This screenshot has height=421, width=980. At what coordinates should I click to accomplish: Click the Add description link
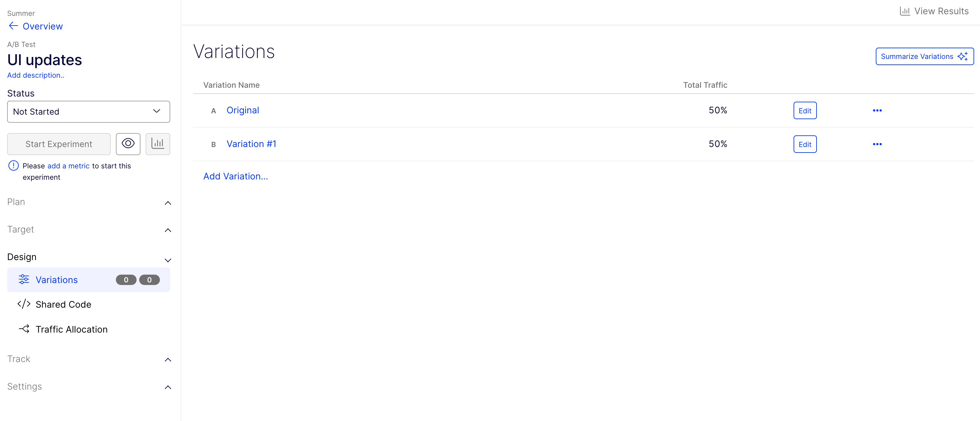36,75
